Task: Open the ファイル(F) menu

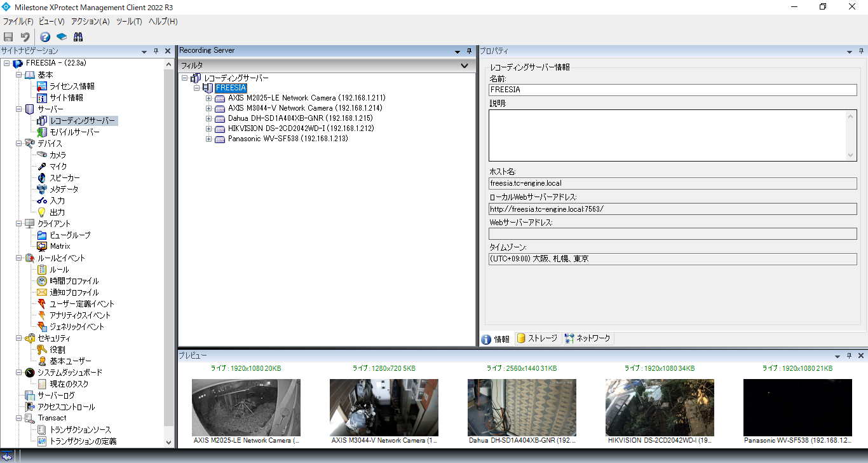Action: coord(18,21)
